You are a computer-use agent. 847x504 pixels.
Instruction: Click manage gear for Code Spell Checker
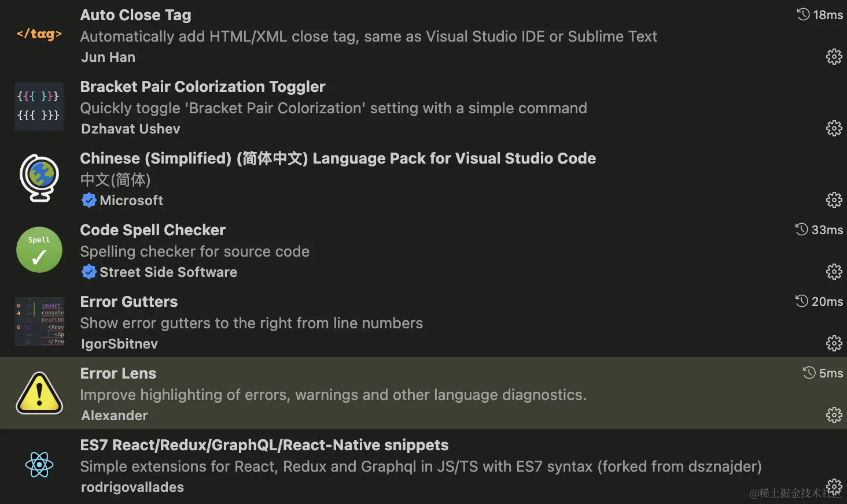[834, 272]
